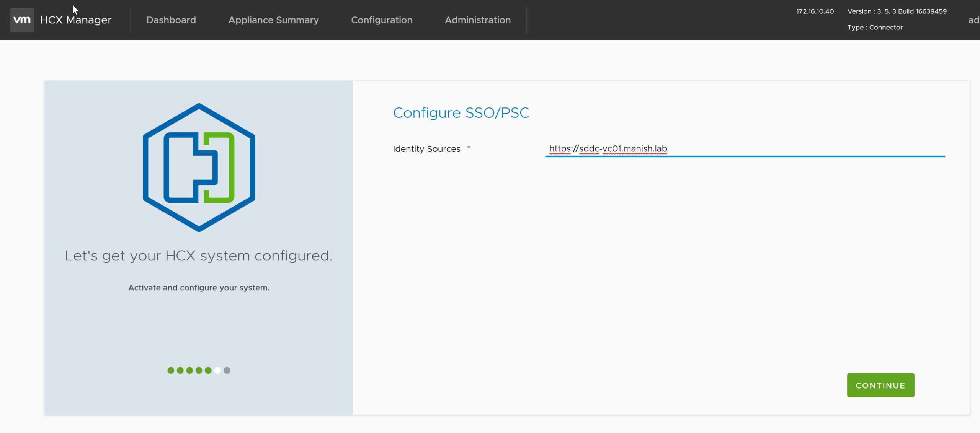Screen dimensions: 980x433
Task: Click the red required asterisk marker
Action: (469, 147)
